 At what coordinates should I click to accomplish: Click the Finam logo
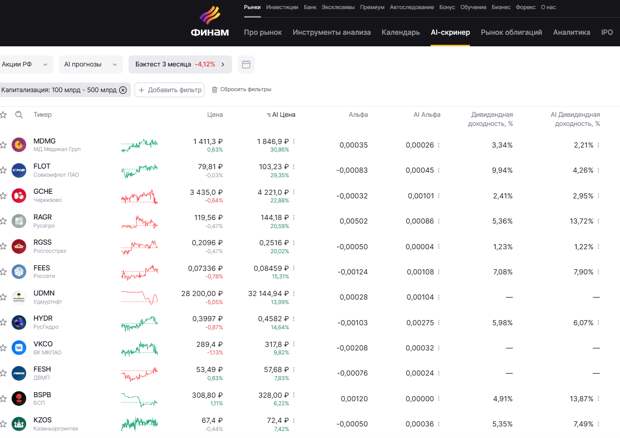209,22
